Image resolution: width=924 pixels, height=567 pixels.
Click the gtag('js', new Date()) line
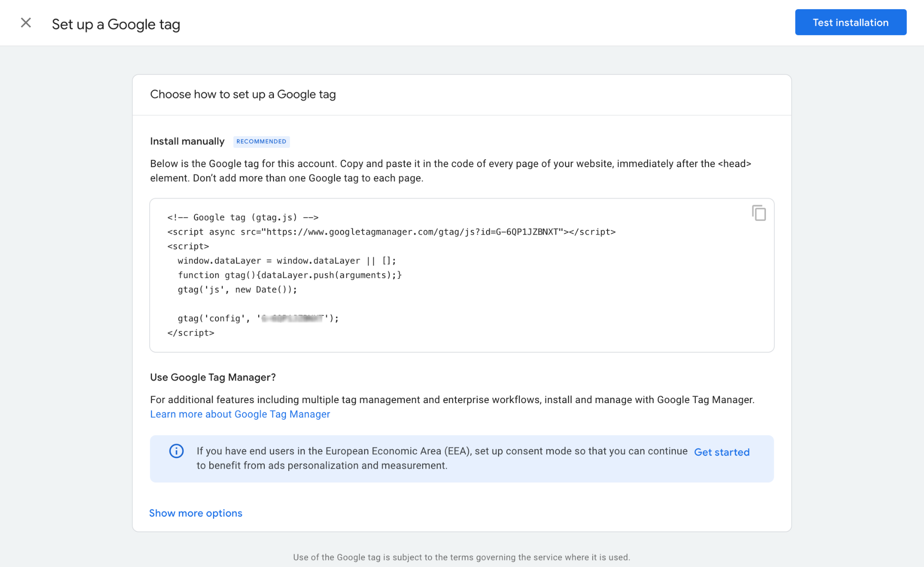(237, 290)
